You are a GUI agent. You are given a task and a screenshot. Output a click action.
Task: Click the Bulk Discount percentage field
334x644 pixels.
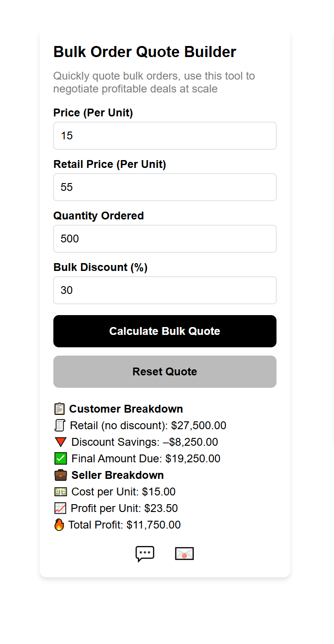(x=165, y=290)
